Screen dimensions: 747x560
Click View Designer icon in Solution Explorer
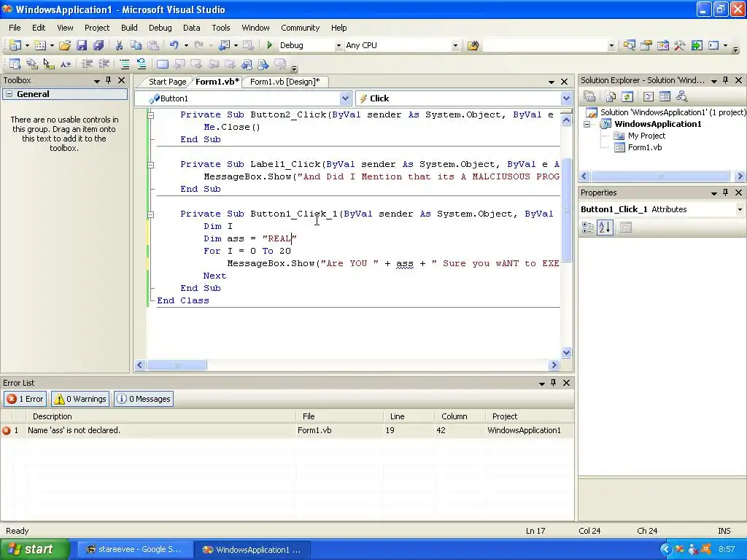pos(665,97)
